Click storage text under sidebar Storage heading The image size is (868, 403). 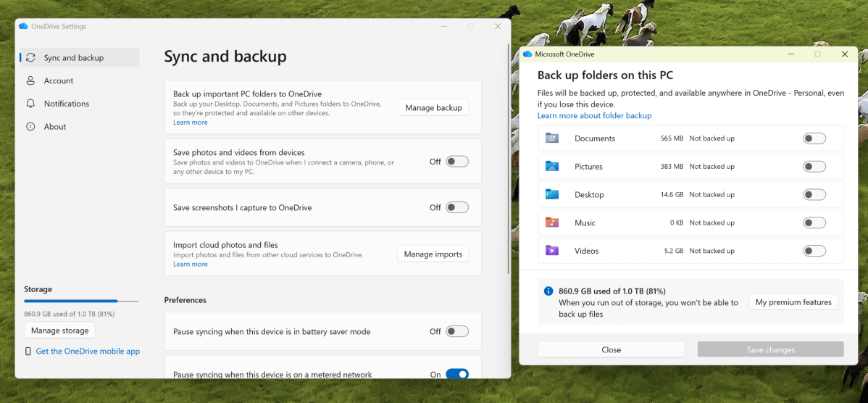pyautogui.click(x=70, y=314)
